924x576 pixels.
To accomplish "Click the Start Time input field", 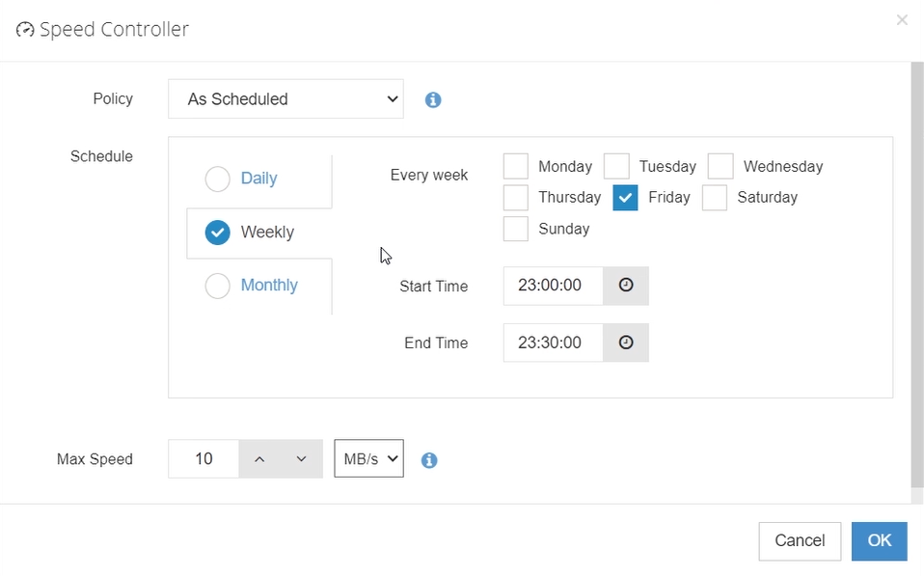I will click(553, 286).
